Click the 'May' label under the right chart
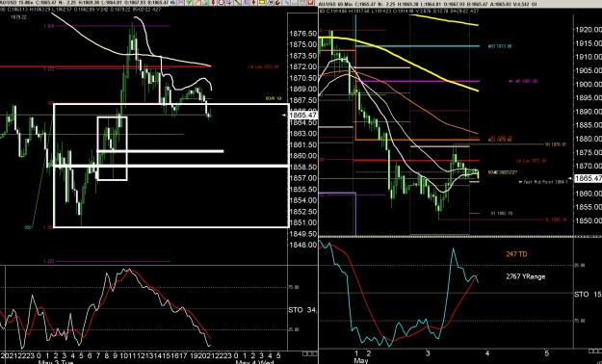 click(361, 360)
